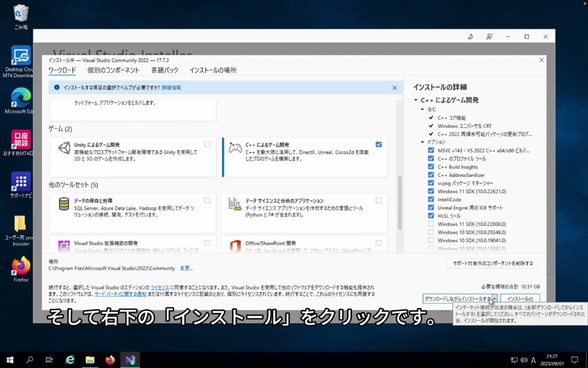Uncheck vcpkg パッケージ マネージャー option
The width and height of the screenshot is (588, 368).
click(431, 183)
